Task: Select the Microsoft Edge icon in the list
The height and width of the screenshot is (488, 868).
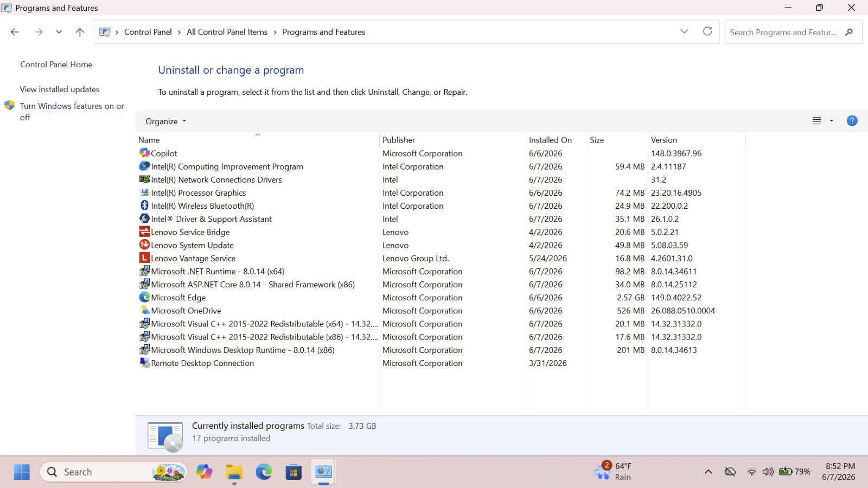Action: pos(144,297)
